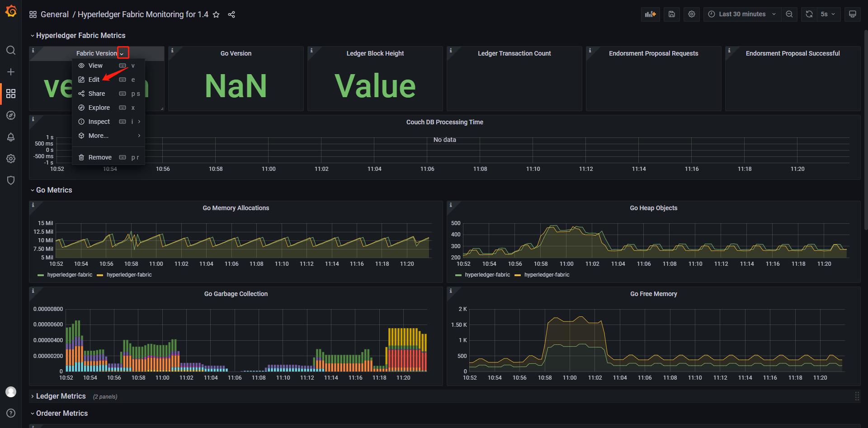
Task: Expand the Inspect submenu arrow
Action: pyautogui.click(x=139, y=122)
